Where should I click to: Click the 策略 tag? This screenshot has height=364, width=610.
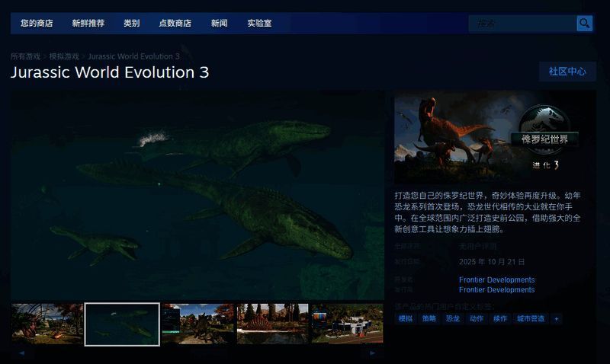pos(429,318)
